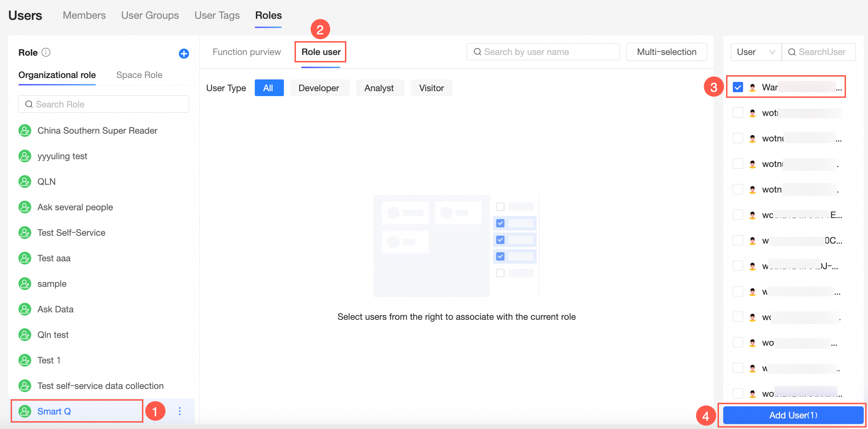Click the Ask Data role icon
This screenshot has width=868, height=429.
click(25, 309)
